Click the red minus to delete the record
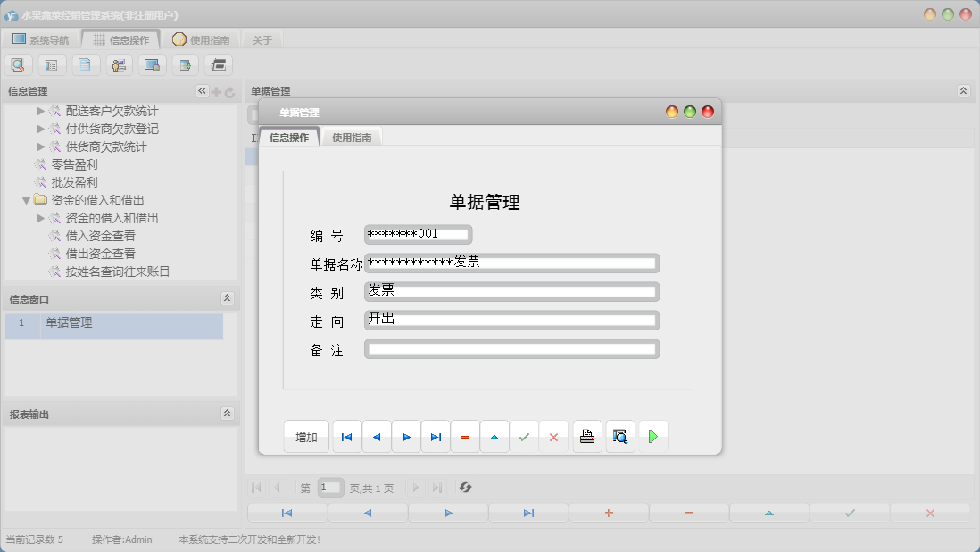 point(465,436)
